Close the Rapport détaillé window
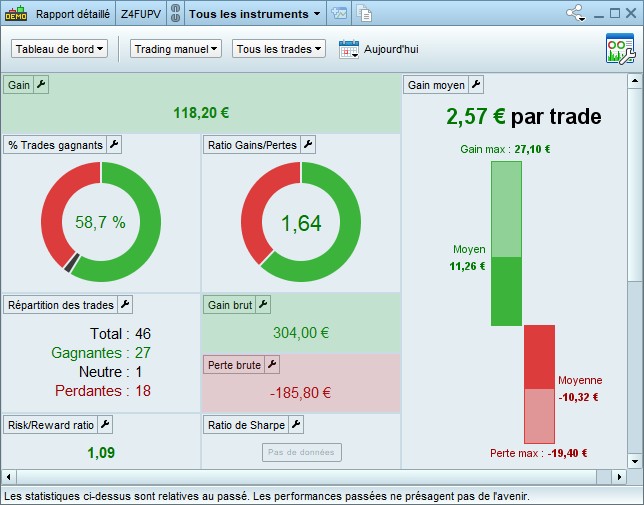The width and height of the screenshot is (644, 505). 631,13
